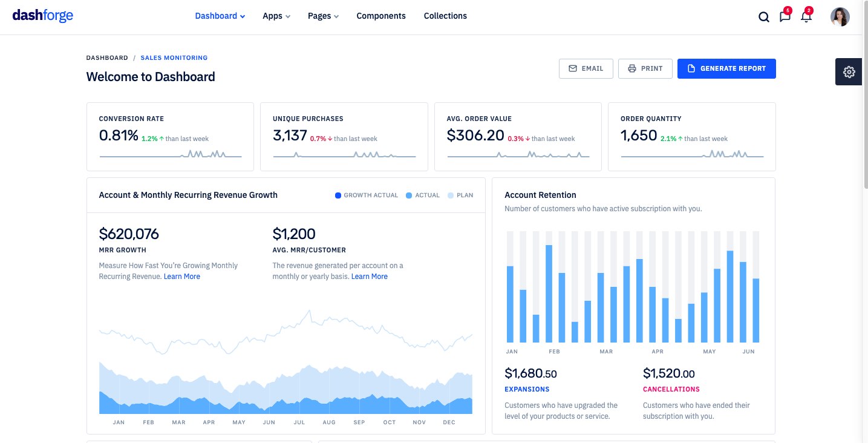Click the EMAIL button label
Viewport: 868px width, 443px height.
coord(593,68)
